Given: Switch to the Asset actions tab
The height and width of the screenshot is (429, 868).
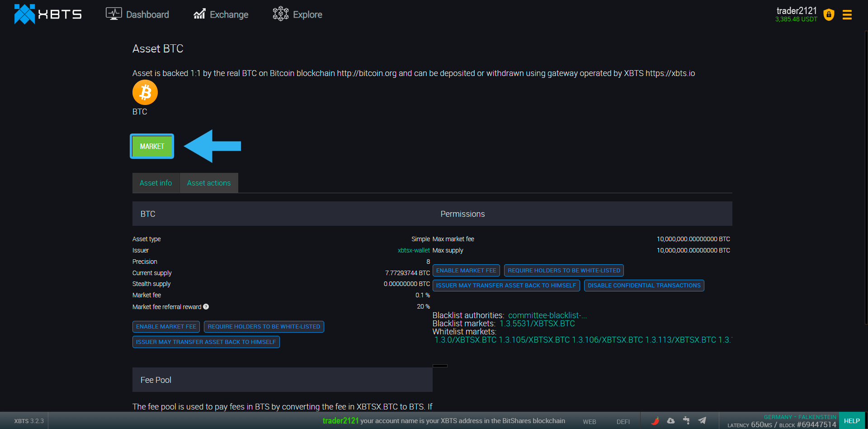Looking at the screenshot, I should (x=208, y=183).
